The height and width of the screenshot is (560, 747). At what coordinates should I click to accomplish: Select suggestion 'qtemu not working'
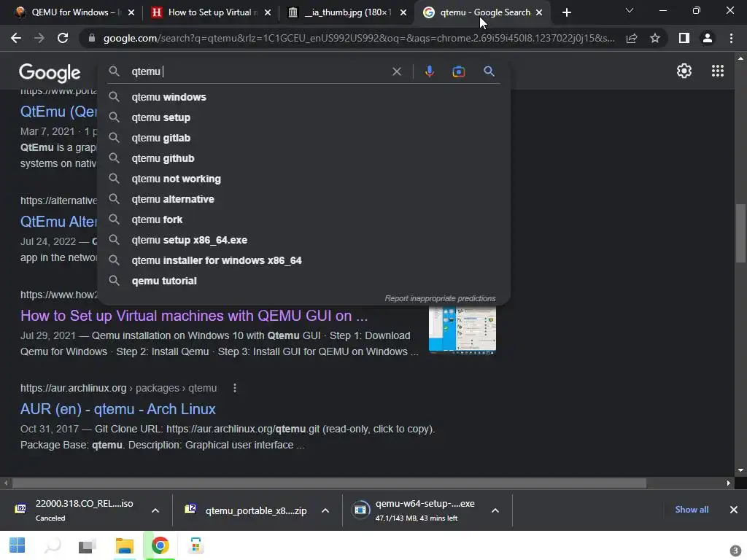pos(303,179)
